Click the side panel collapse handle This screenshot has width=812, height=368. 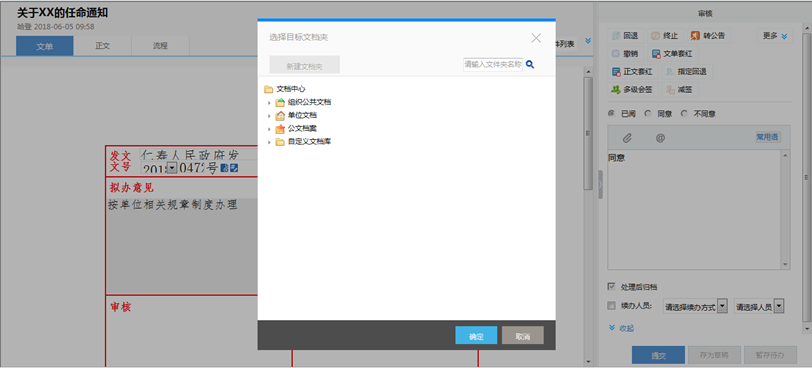[x=600, y=184]
